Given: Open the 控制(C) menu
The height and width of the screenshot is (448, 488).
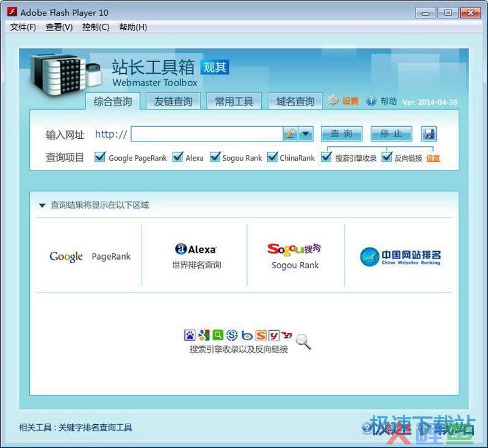Looking at the screenshot, I should pyautogui.click(x=96, y=27).
